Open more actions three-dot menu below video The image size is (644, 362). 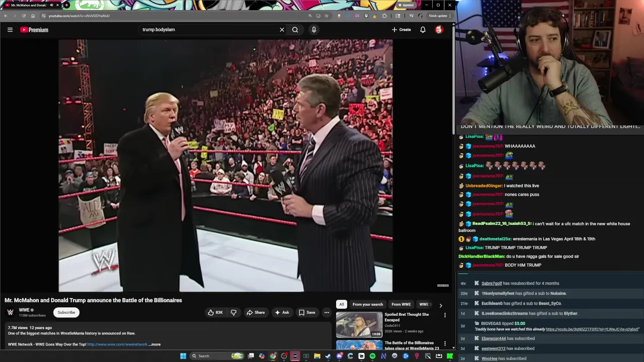point(327,312)
